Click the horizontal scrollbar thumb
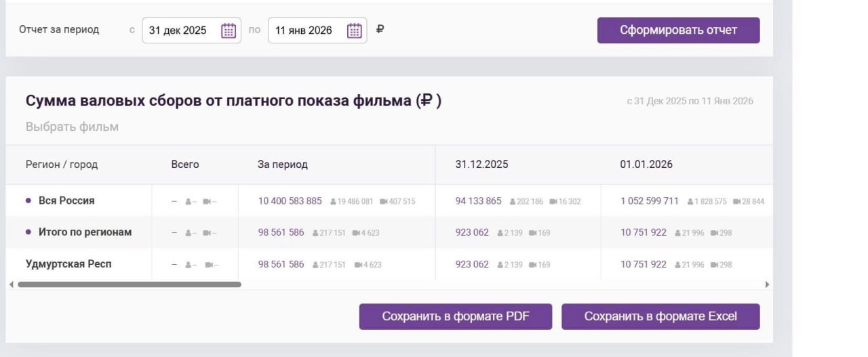The image size is (868, 357). point(129,285)
